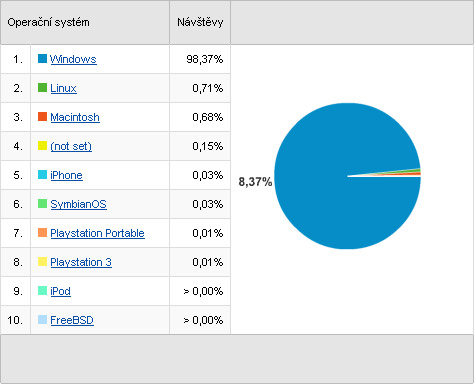Click the yellow (not set) color swatch

click(x=42, y=146)
